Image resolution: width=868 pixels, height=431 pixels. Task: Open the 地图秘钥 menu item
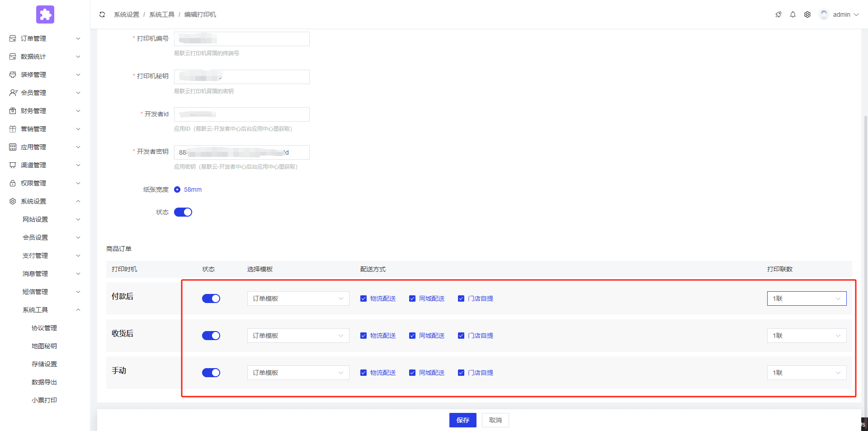[44, 346]
